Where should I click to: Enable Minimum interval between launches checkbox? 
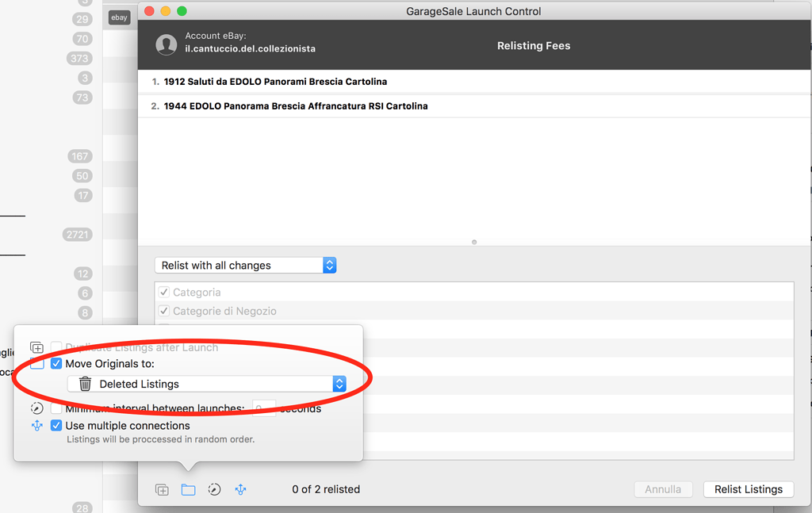(56, 408)
